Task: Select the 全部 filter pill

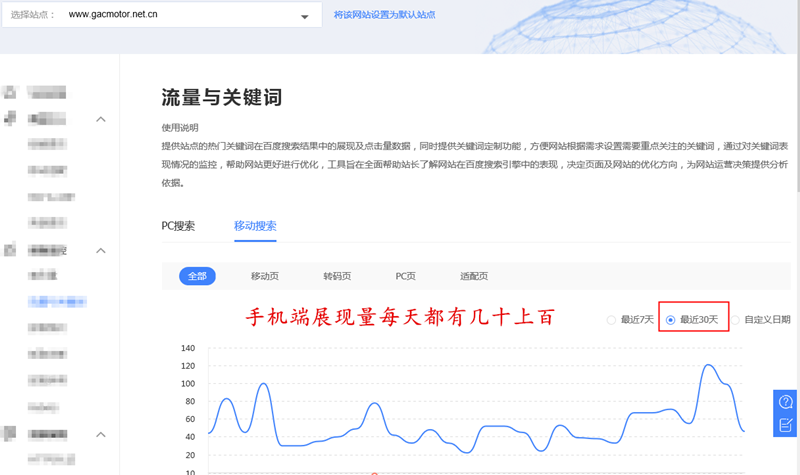Action: pyautogui.click(x=197, y=276)
